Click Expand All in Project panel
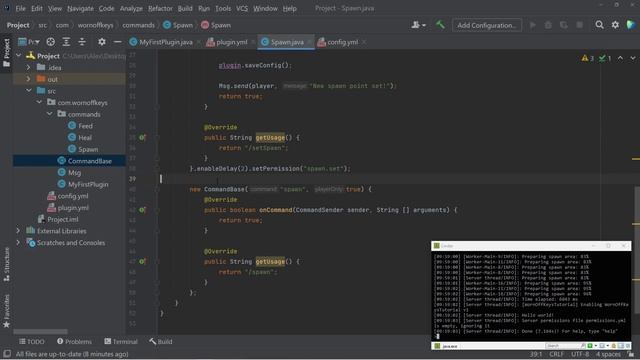Screen dimensions: 640x360 [x=66, y=42]
